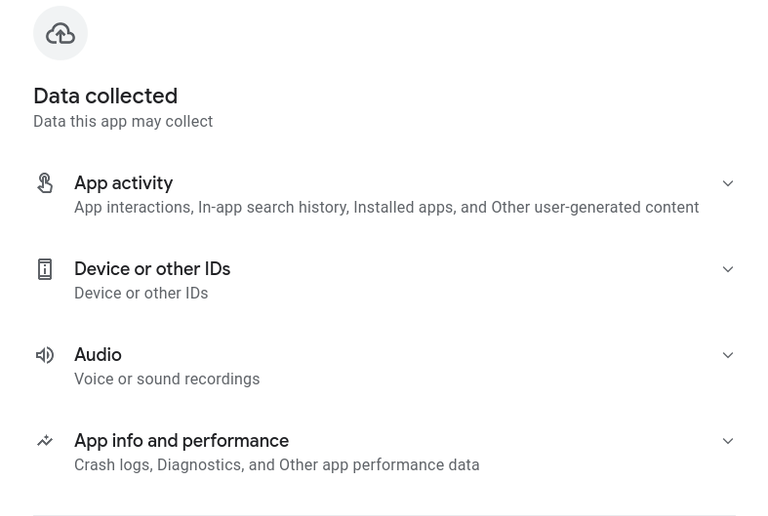Expand App info and performance chevron
Viewport: 768px width, 516px height.
(x=728, y=441)
